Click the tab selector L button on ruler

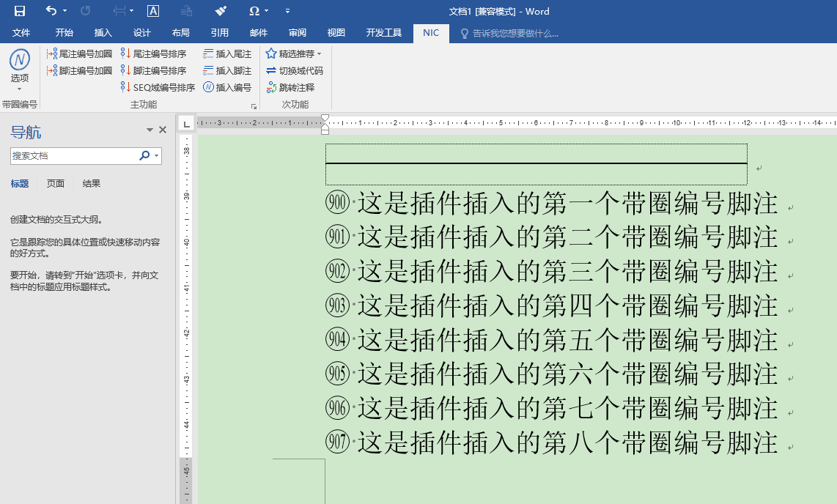click(185, 125)
